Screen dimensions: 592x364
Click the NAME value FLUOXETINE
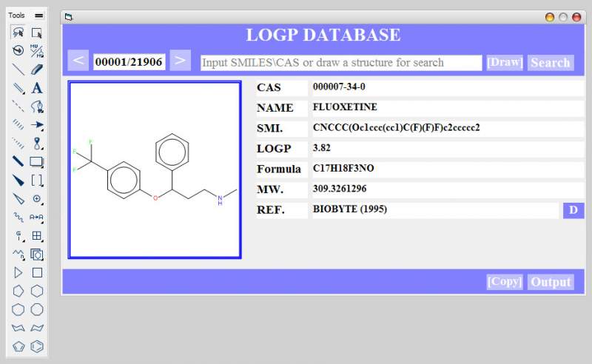345,107
